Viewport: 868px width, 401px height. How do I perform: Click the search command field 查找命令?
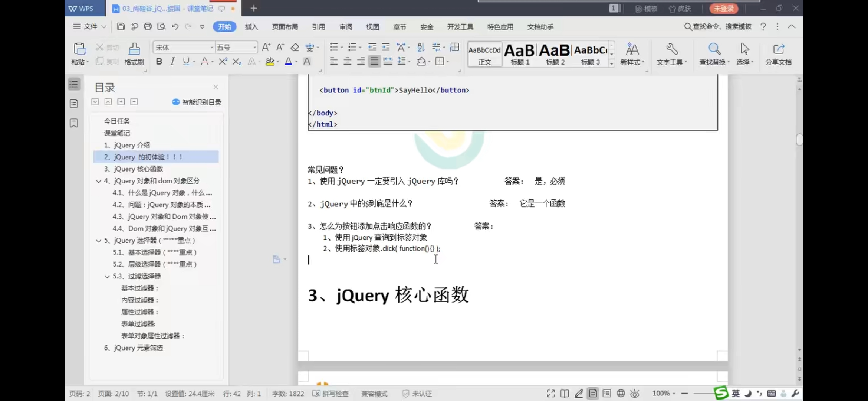(718, 26)
